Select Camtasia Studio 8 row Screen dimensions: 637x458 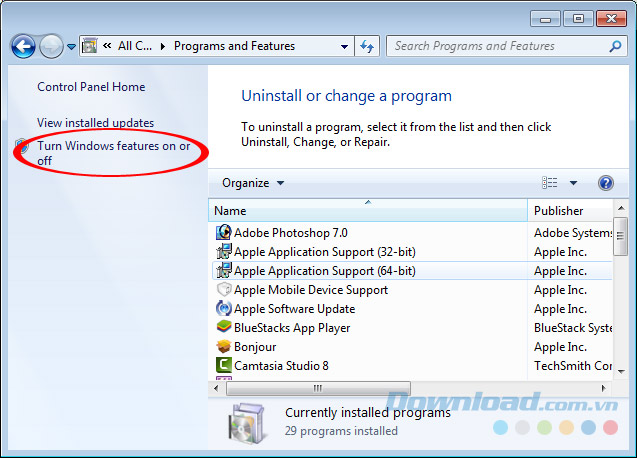coord(412,366)
